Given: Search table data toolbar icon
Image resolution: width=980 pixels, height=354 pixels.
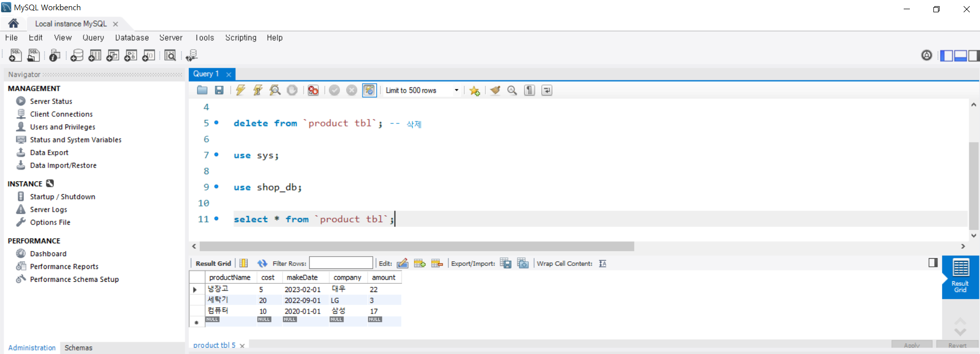Looking at the screenshot, I should click(x=170, y=55).
